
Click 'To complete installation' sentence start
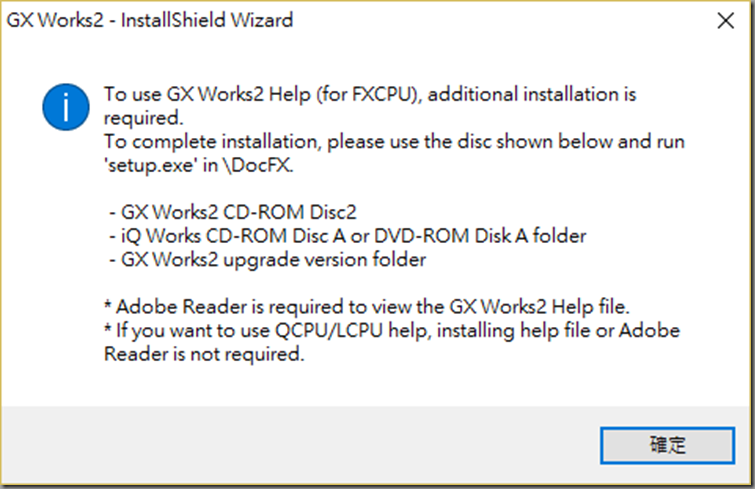tap(211, 142)
